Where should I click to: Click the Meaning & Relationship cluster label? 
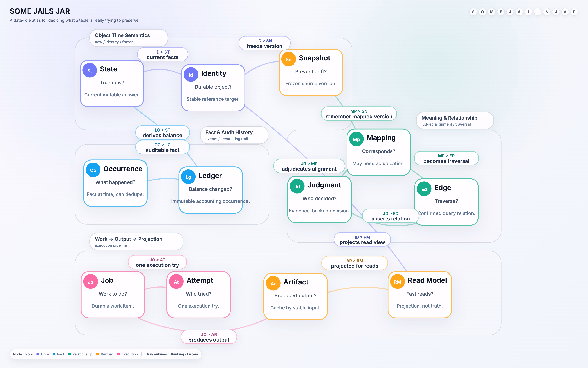pyautogui.click(x=455, y=121)
